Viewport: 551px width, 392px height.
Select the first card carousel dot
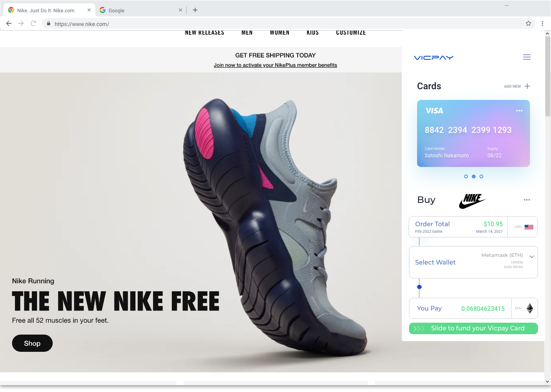click(x=466, y=176)
